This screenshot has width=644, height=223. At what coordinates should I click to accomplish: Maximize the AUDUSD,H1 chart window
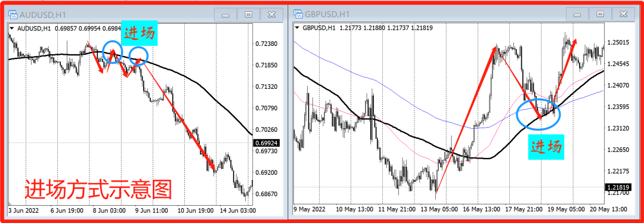point(248,15)
